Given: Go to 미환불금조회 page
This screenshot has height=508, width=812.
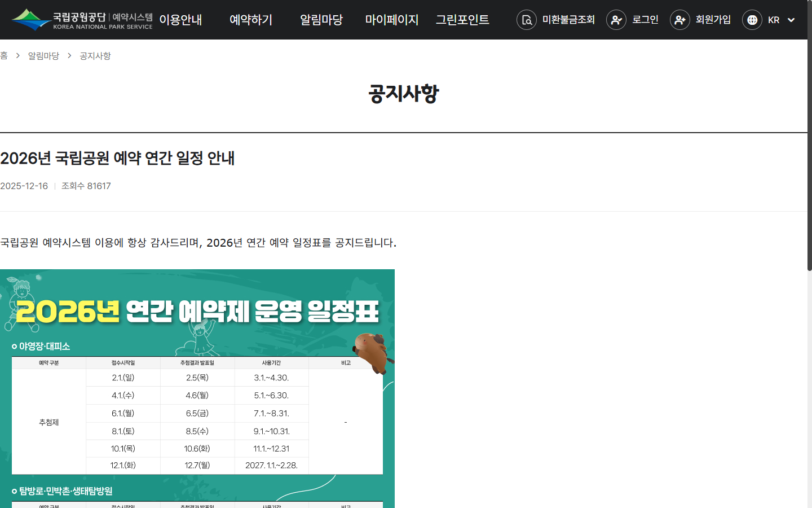Looking at the screenshot, I should pyautogui.click(x=568, y=20).
